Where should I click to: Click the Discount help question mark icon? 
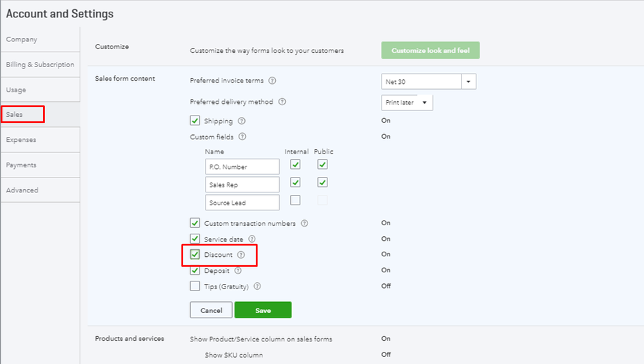tap(241, 255)
